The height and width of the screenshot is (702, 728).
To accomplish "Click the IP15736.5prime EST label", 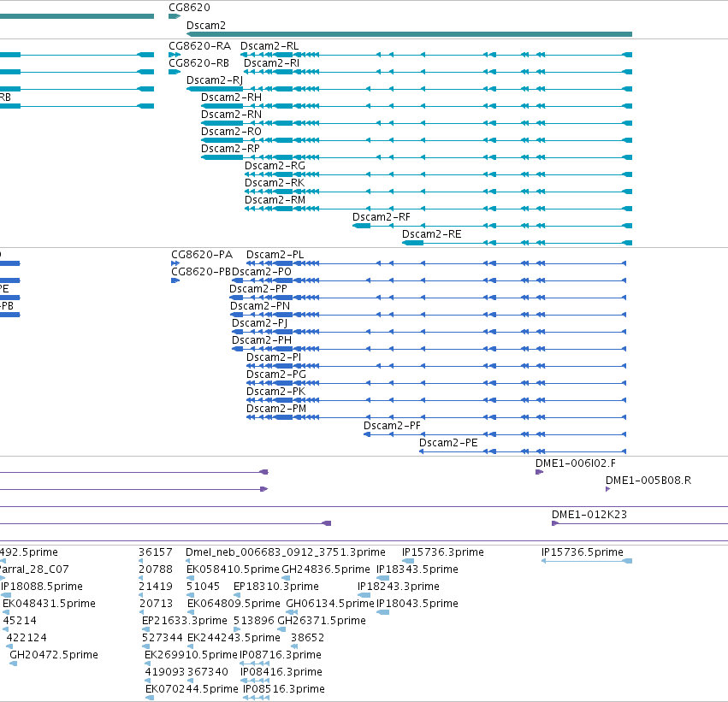I will tap(582, 552).
